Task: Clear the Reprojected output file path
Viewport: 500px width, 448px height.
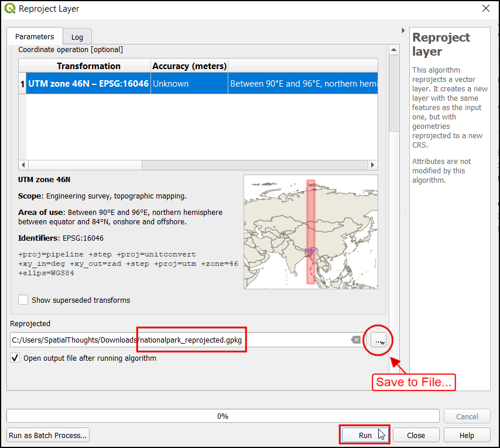Action: [355, 340]
